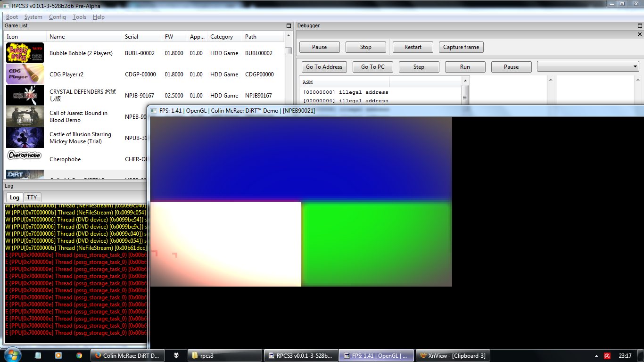Click the Step button
The image size is (644, 362).
tap(419, 67)
